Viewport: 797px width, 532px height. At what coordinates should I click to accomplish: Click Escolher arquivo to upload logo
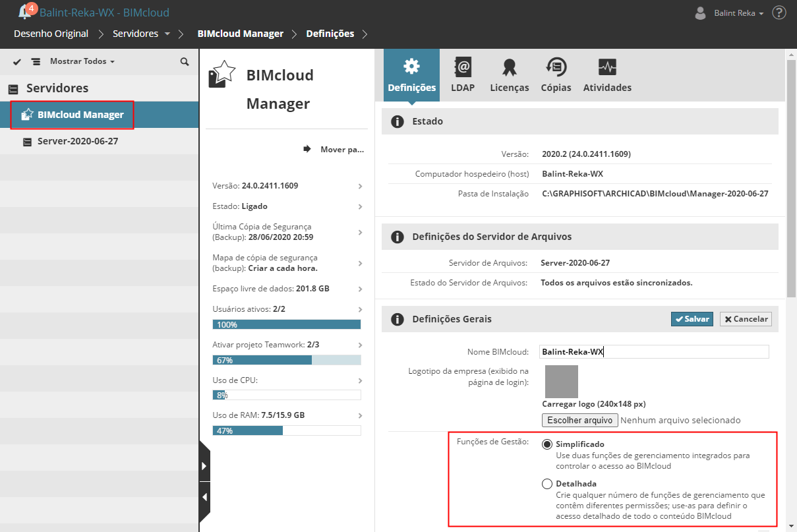(x=580, y=420)
